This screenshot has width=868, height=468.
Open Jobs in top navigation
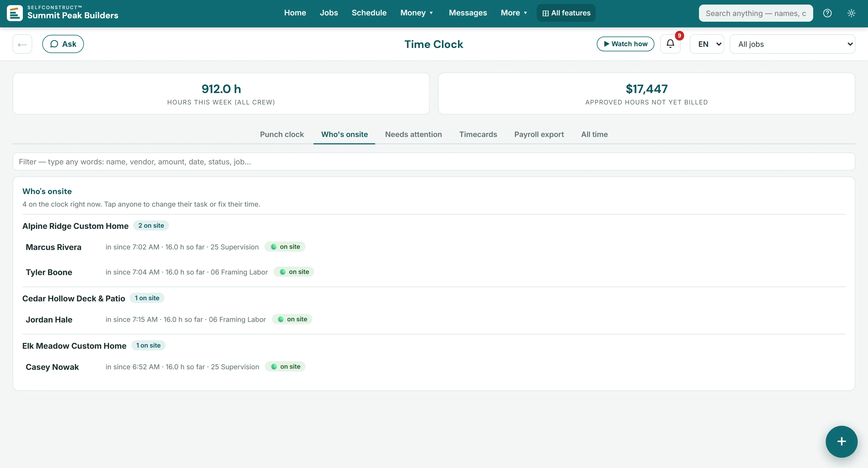coord(329,13)
